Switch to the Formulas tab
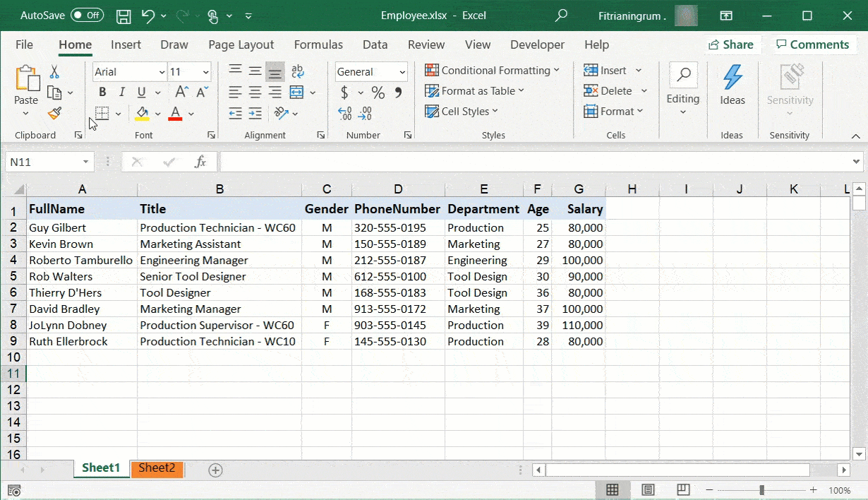 318,44
